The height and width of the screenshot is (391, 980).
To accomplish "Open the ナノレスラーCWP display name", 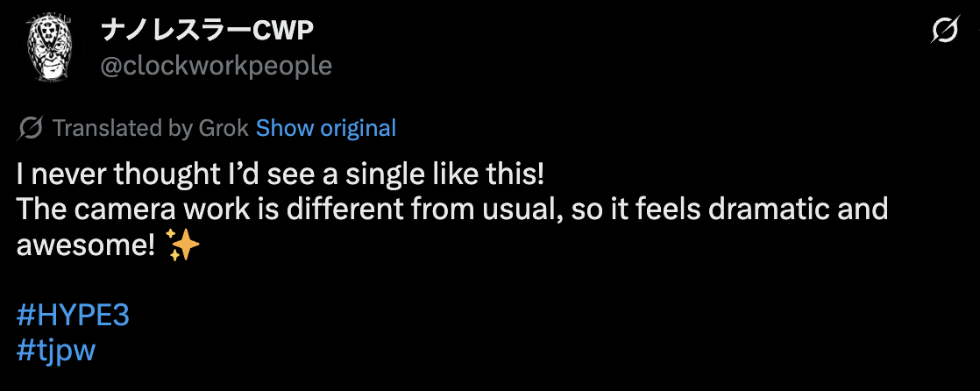I will coord(207,32).
